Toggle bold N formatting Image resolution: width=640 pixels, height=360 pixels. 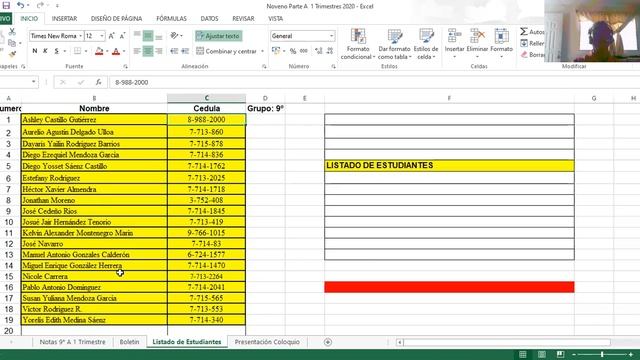click(35, 51)
